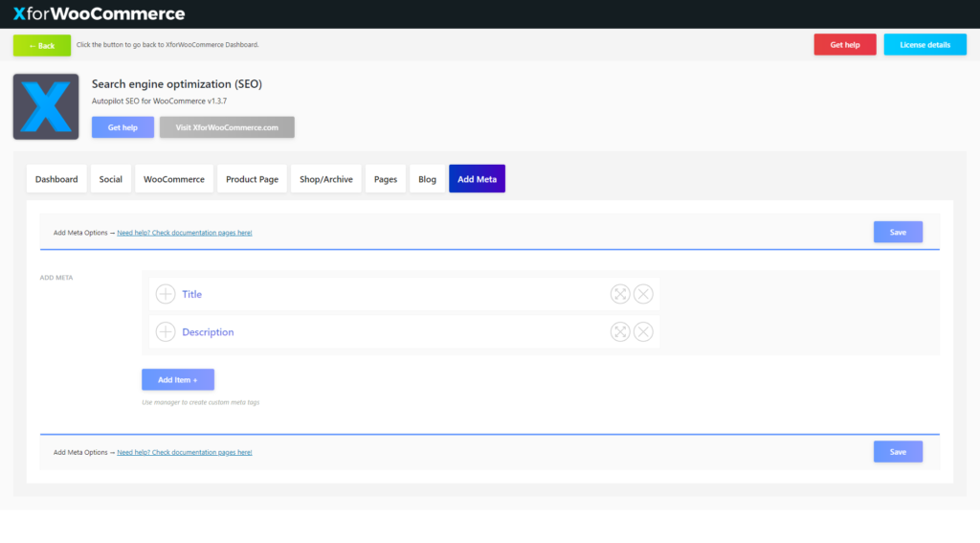Remove the Title meta item
The height and width of the screenshot is (543, 980).
643,294
